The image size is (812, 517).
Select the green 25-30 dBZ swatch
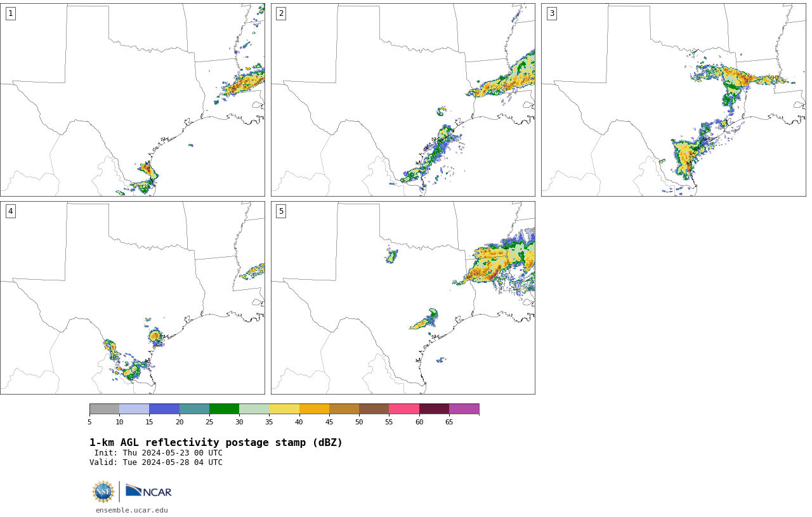(224, 409)
